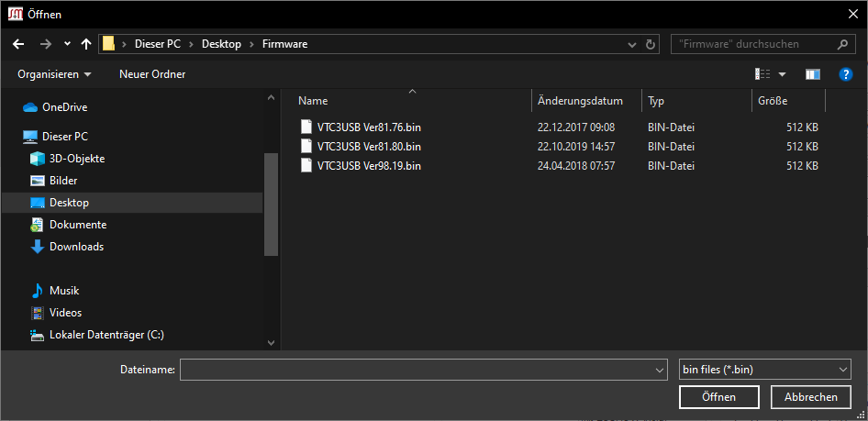Click the navigation pane vertical scrollbar

click(271, 202)
